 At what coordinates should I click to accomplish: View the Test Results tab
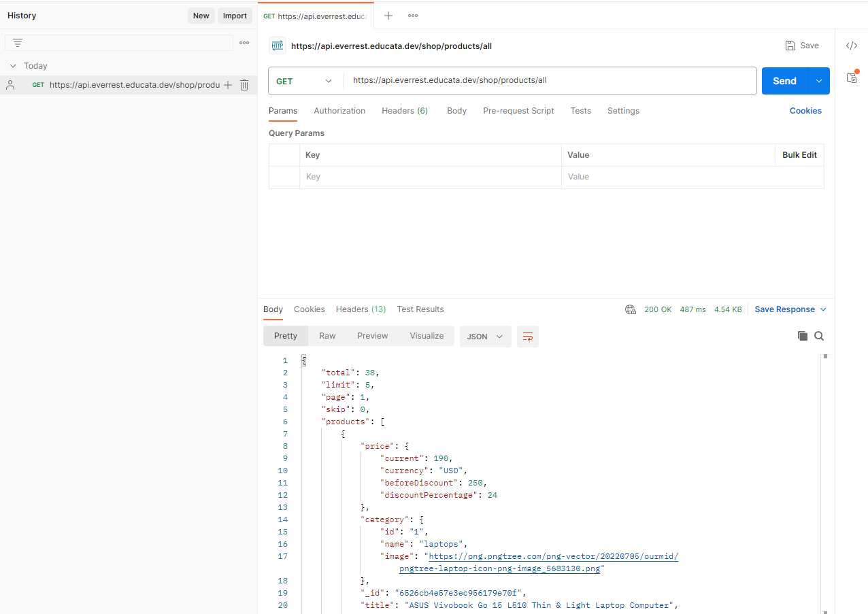pos(420,309)
